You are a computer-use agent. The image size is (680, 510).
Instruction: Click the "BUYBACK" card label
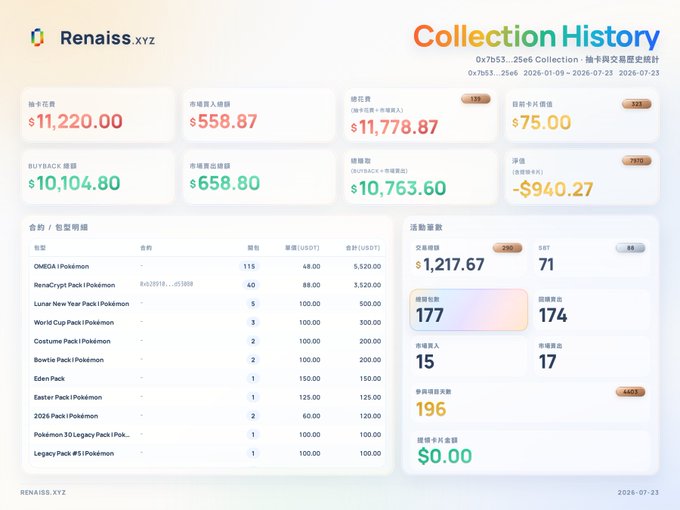coord(52,166)
